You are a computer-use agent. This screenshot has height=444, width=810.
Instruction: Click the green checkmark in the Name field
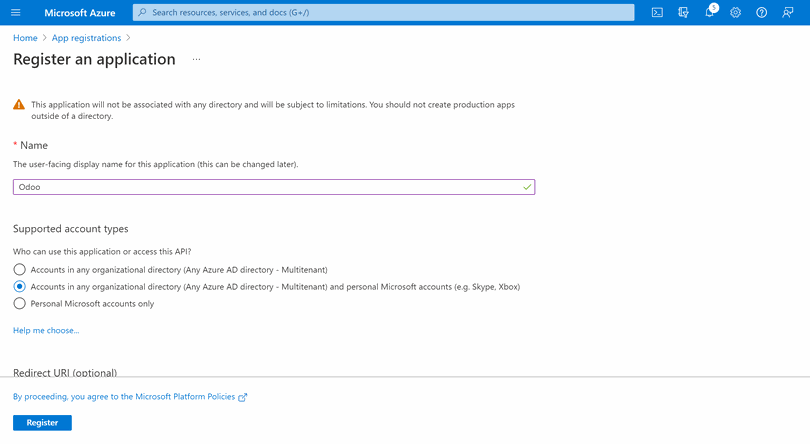point(527,187)
